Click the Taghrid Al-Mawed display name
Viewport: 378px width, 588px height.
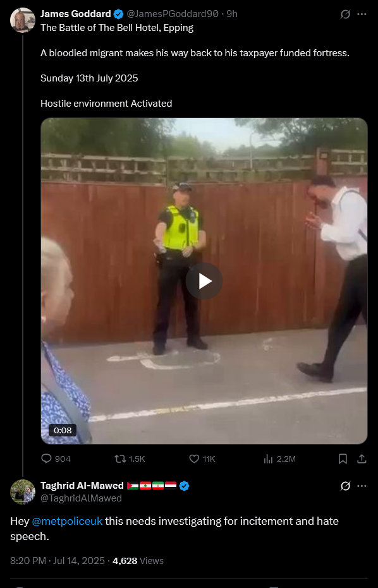click(82, 486)
